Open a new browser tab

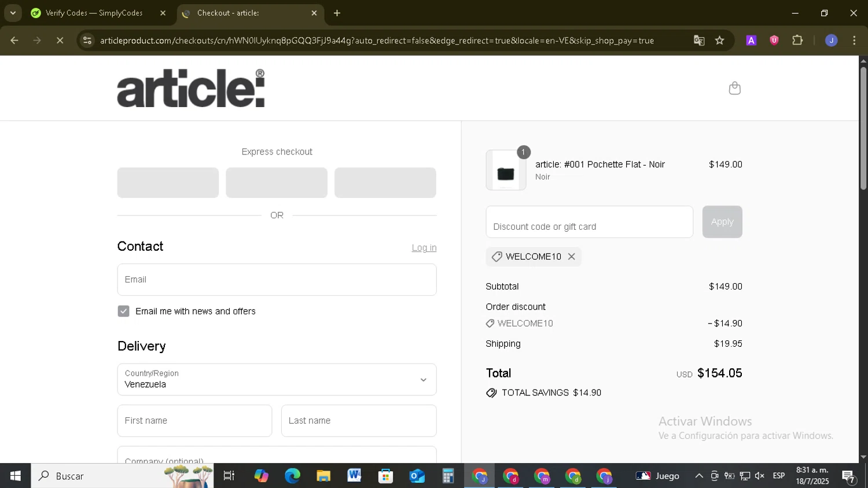point(337,13)
